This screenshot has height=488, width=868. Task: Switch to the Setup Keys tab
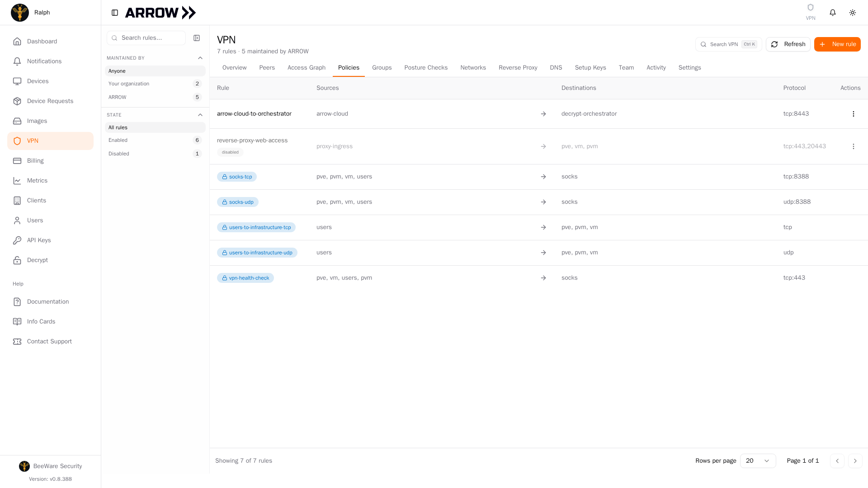coord(590,68)
